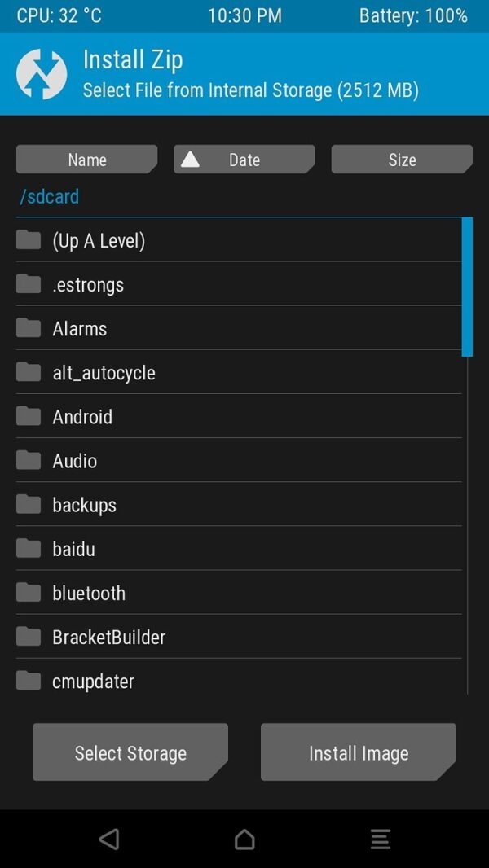This screenshot has width=489, height=868.
Task: Tap the folder icon beside BracketBuilder
Action: (29, 636)
